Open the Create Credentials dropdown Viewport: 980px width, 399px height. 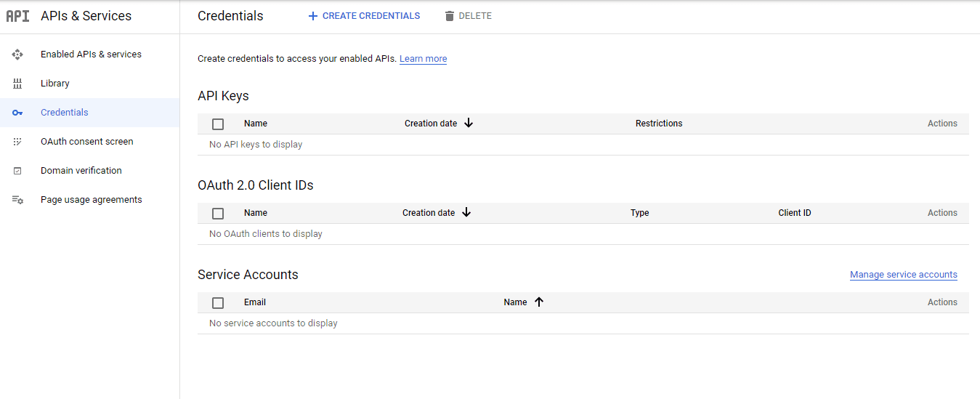pyautogui.click(x=364, y=16)
